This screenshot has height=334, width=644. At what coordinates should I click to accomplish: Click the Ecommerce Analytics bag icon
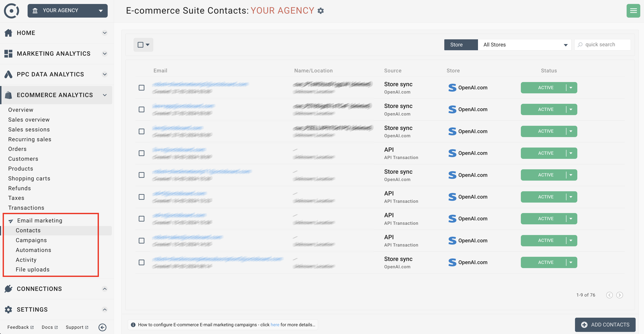point(8,95)
